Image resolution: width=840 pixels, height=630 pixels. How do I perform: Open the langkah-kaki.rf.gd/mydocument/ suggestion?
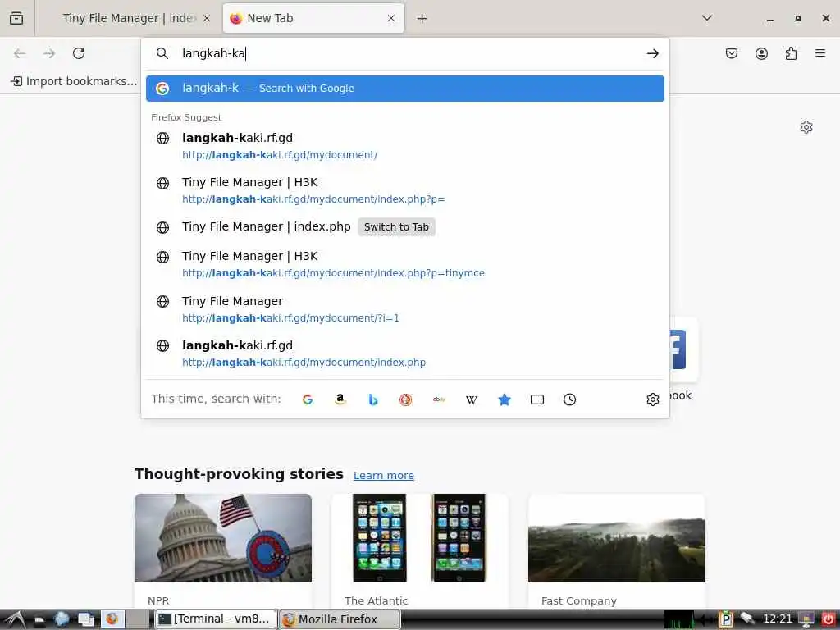point(405,146)
